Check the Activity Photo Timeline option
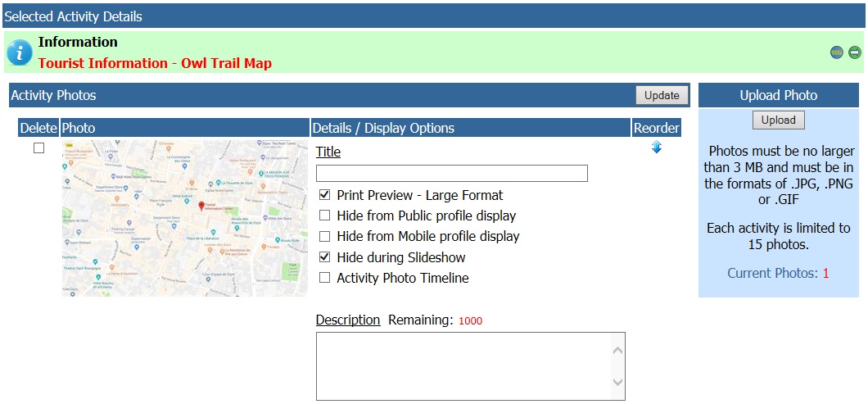This screenshot has height=404, width=868. (325, 278)
